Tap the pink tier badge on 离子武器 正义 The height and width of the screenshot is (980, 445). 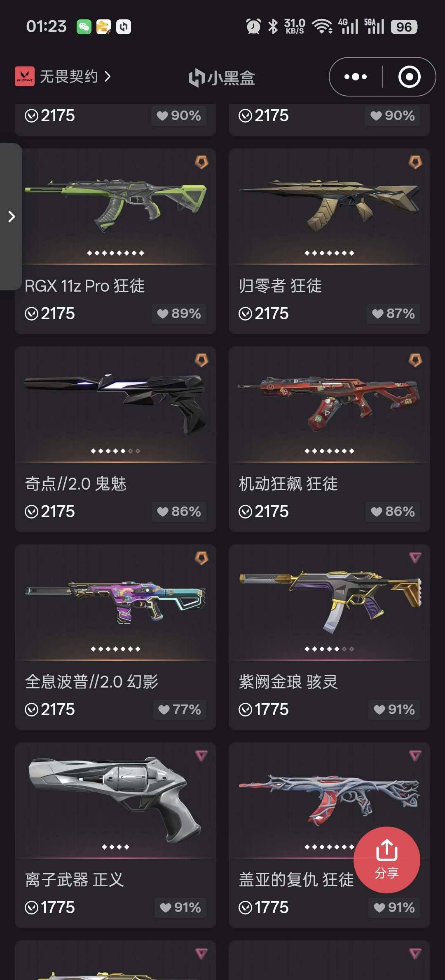[201, 756]
